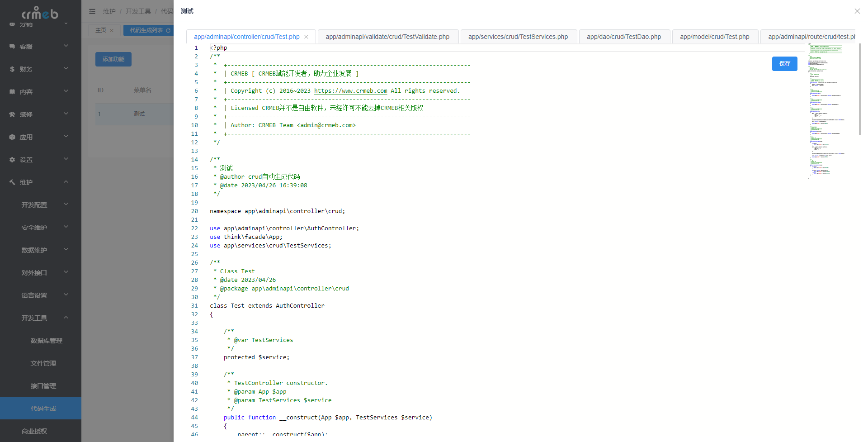Click the 菜单名 column header
Image resolution: width=868 pixels, height=442 pixels.
point(142,90)
